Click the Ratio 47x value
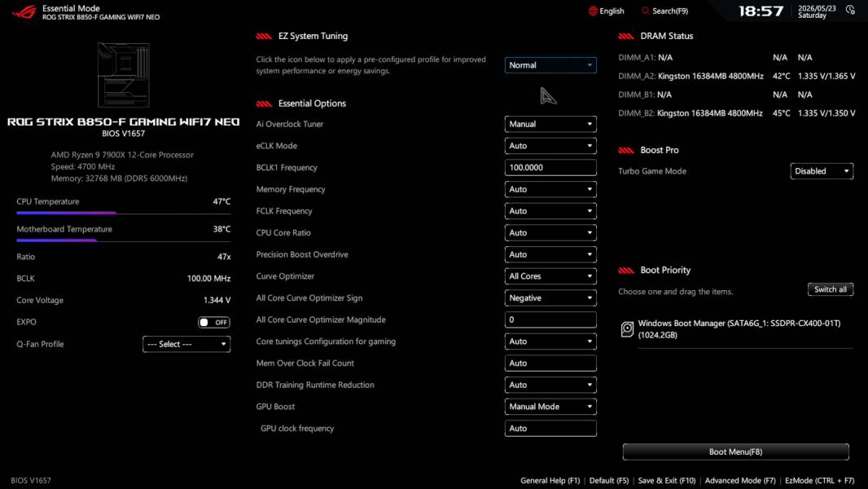The height and width of the screenshot is (489, 868). tap(224, 257)
